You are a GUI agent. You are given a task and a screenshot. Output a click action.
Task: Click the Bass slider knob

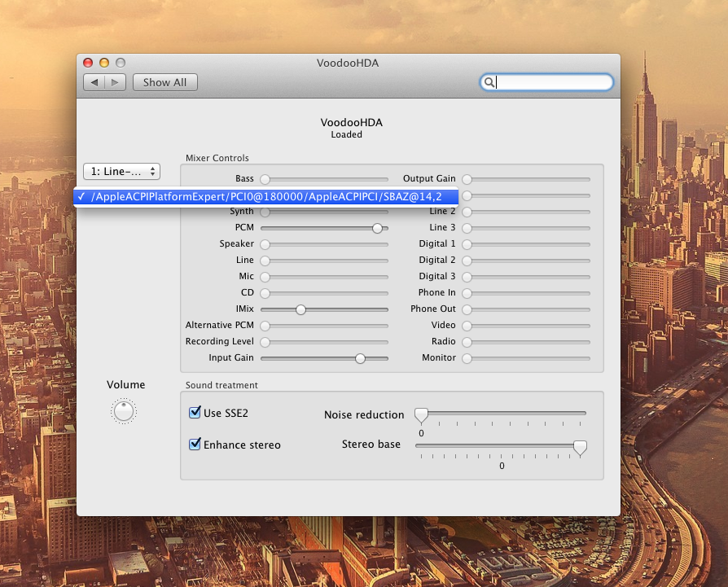pyautogui.click(x=265, y=179)
